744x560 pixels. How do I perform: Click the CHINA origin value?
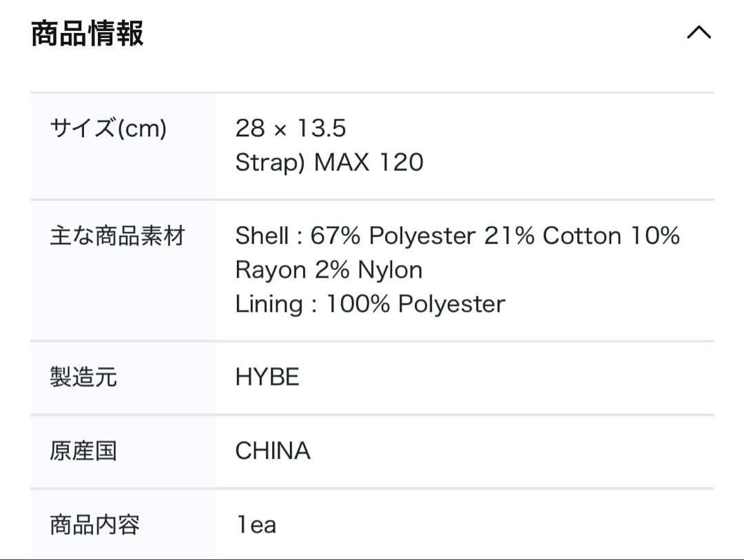pyautogui.click(x=273, y=451)
